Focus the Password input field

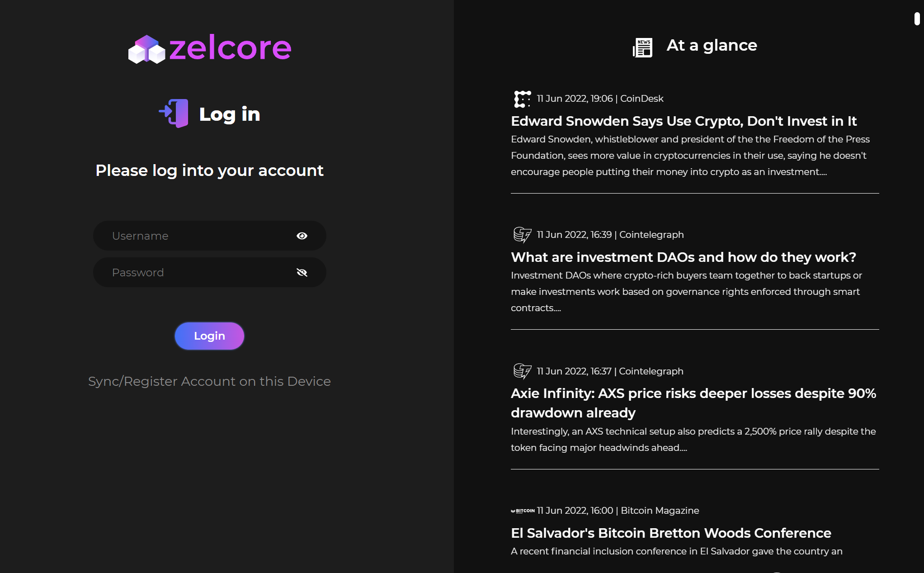(x=209, y=272)
